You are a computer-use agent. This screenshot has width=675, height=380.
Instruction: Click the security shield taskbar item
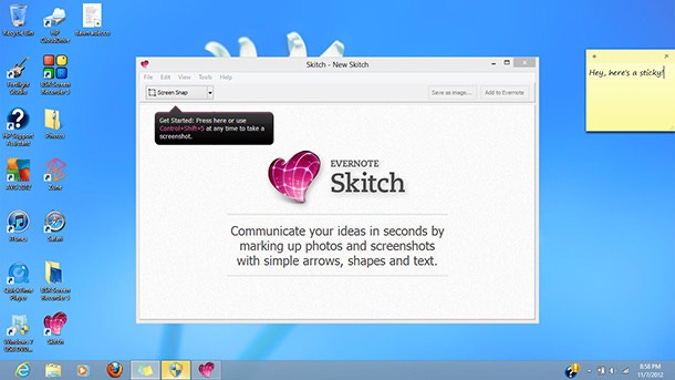coord(176,370)
